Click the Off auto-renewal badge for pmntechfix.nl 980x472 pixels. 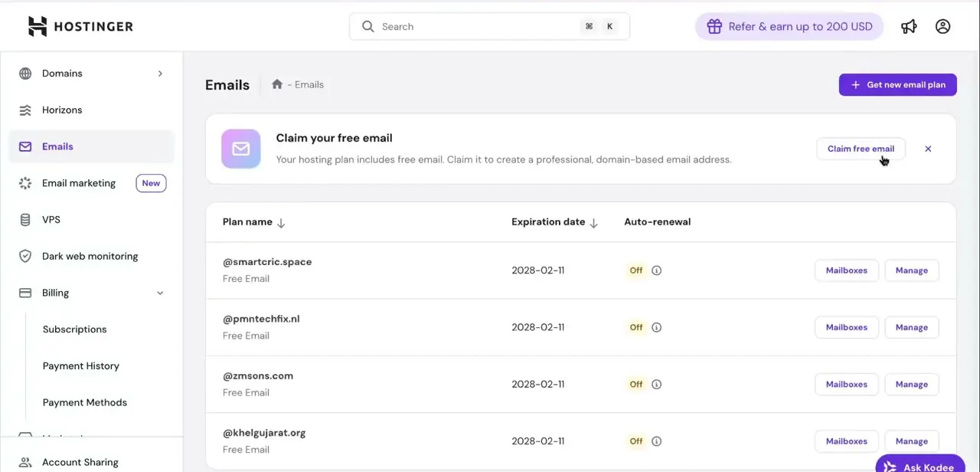point(636,327)
